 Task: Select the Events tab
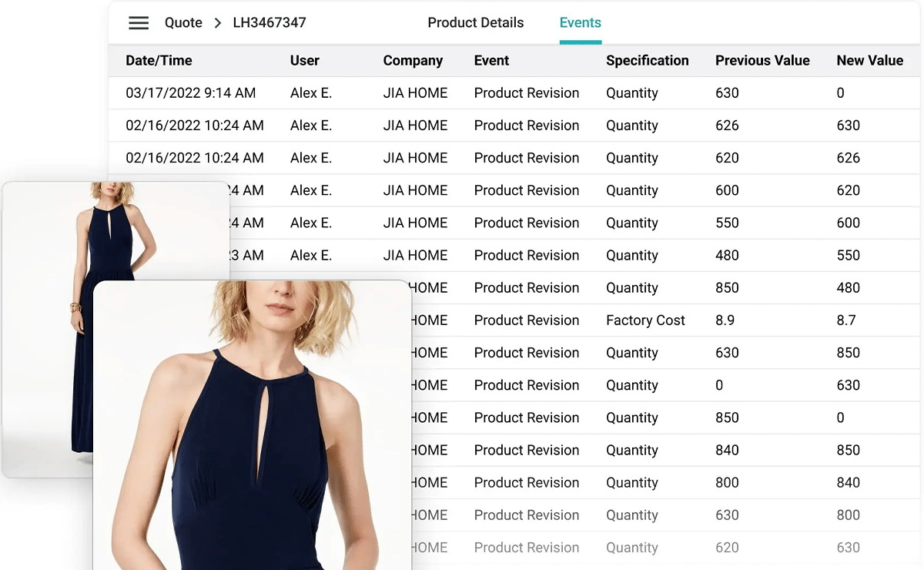[x=580, y=22]
